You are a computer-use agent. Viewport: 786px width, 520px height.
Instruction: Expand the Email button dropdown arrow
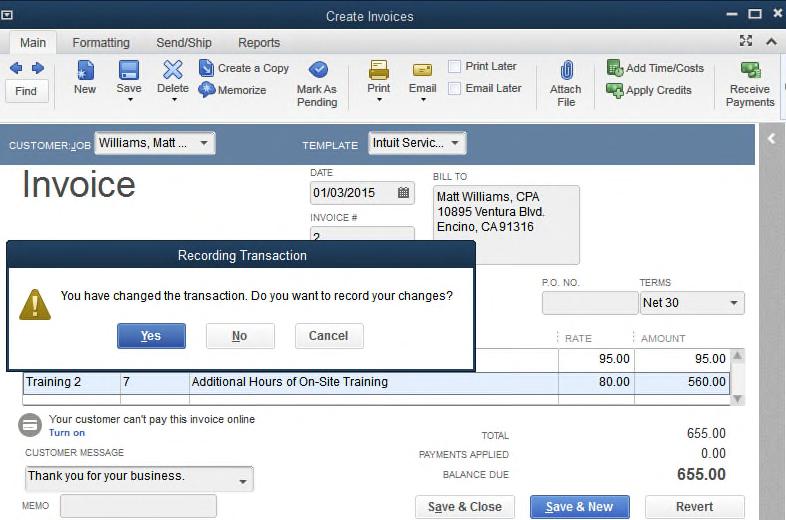pos(424,100)
